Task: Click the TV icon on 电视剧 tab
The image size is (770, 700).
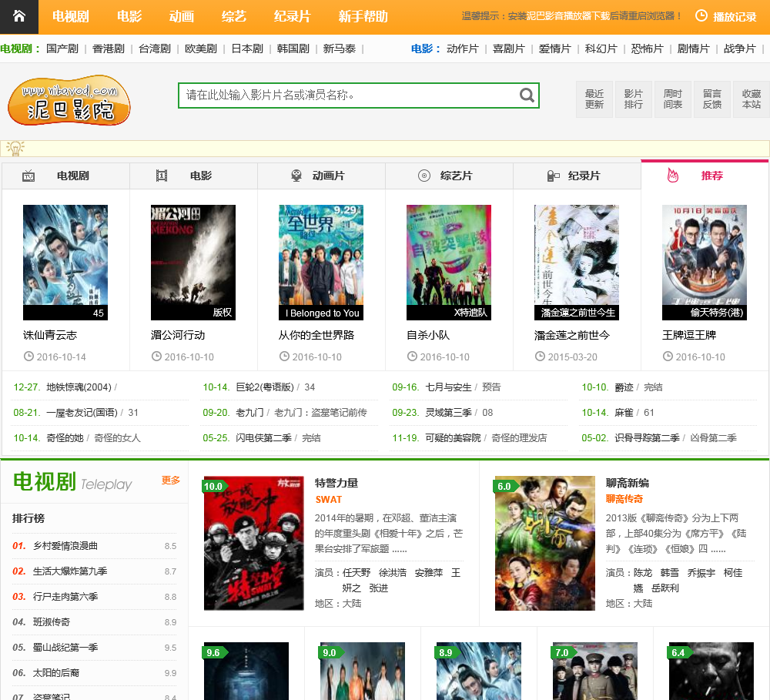Action: [x=28, y=176]
